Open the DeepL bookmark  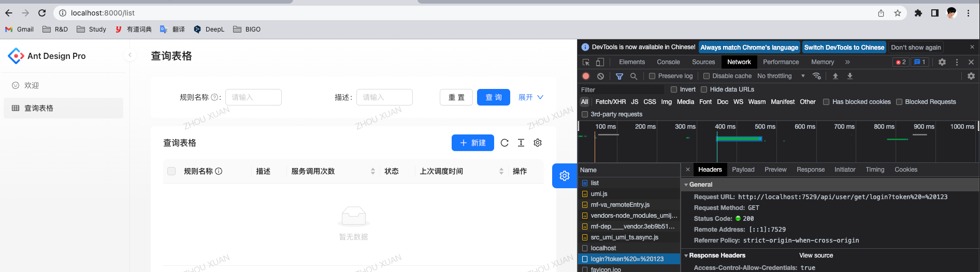click(209, 29)
